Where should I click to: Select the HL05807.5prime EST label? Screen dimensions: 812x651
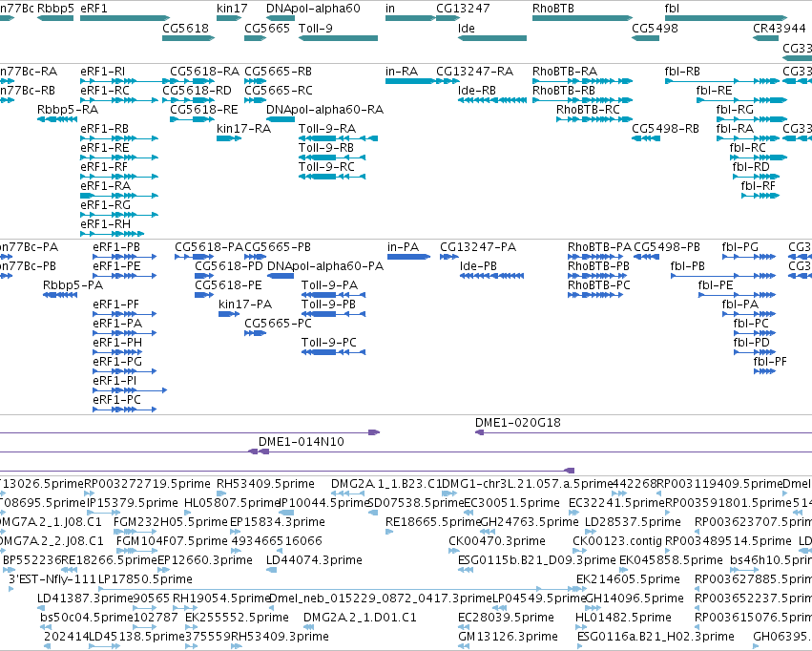(x=233, y=503)
